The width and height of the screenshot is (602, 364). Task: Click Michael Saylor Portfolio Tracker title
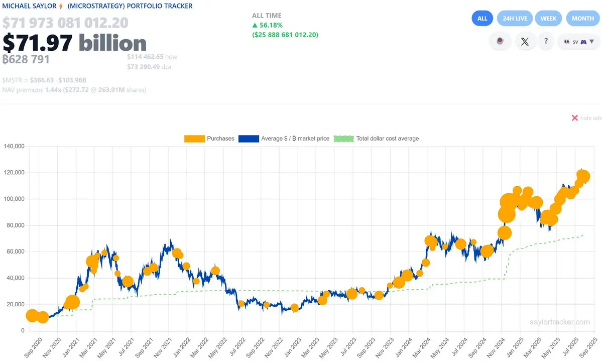pyautogui.click(x=97, y=6)
